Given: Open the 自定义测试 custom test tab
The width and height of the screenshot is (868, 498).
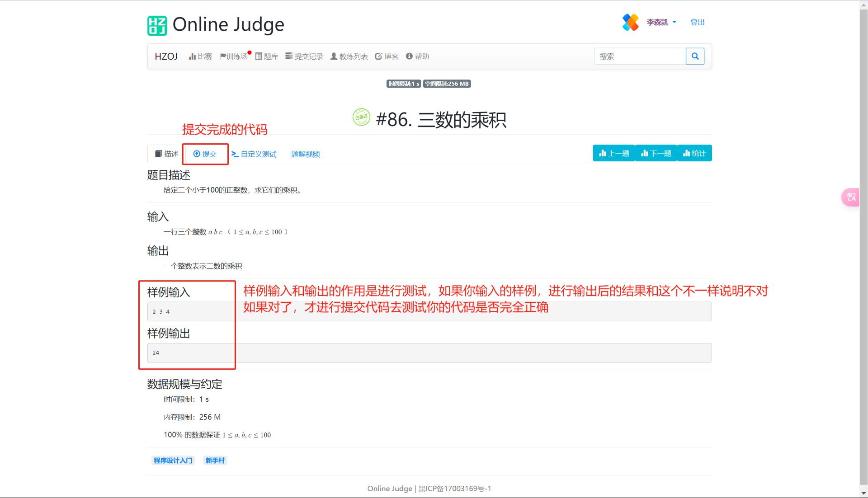Looking at the screenshot, I should 254,154.
